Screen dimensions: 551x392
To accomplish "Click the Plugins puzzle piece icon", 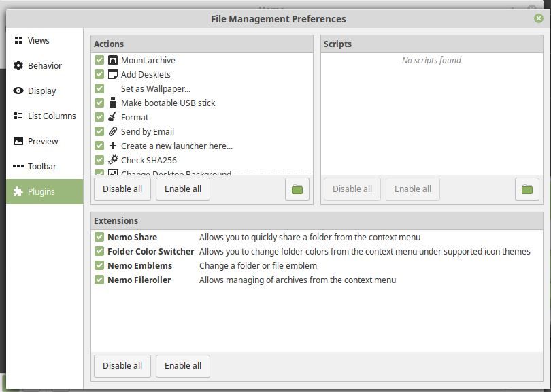I will tap(18, 191).
